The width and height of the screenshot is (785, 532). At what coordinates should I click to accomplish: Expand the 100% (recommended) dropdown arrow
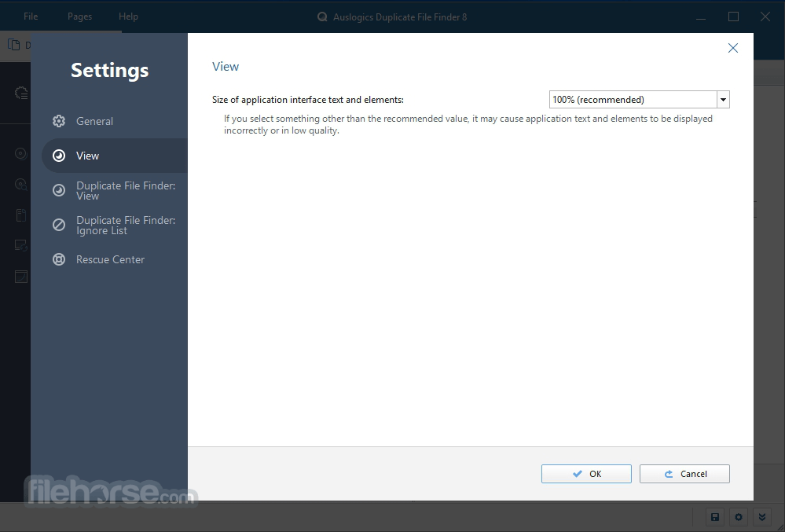coord(723,100)
